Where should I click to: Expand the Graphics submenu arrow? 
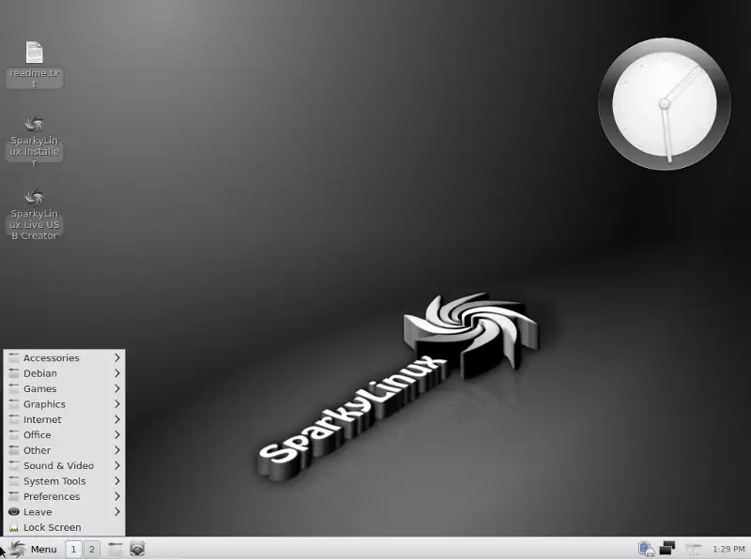pos(116,404)
